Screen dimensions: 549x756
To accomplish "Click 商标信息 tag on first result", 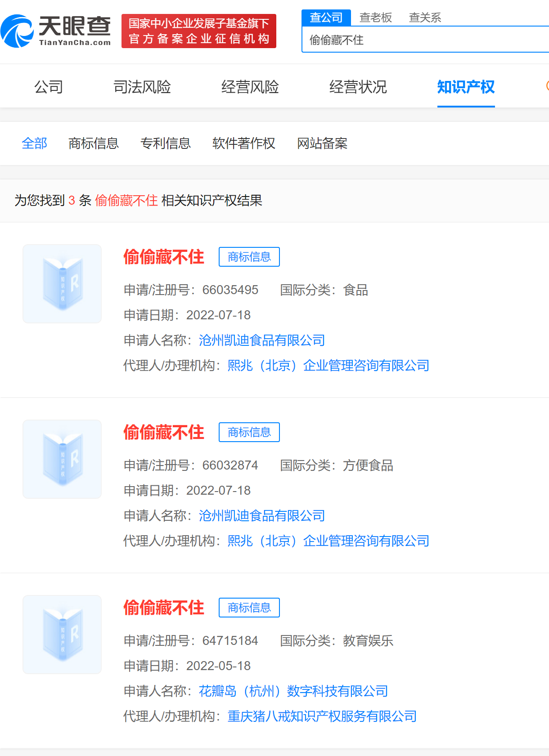I will (x=249, y=257).
